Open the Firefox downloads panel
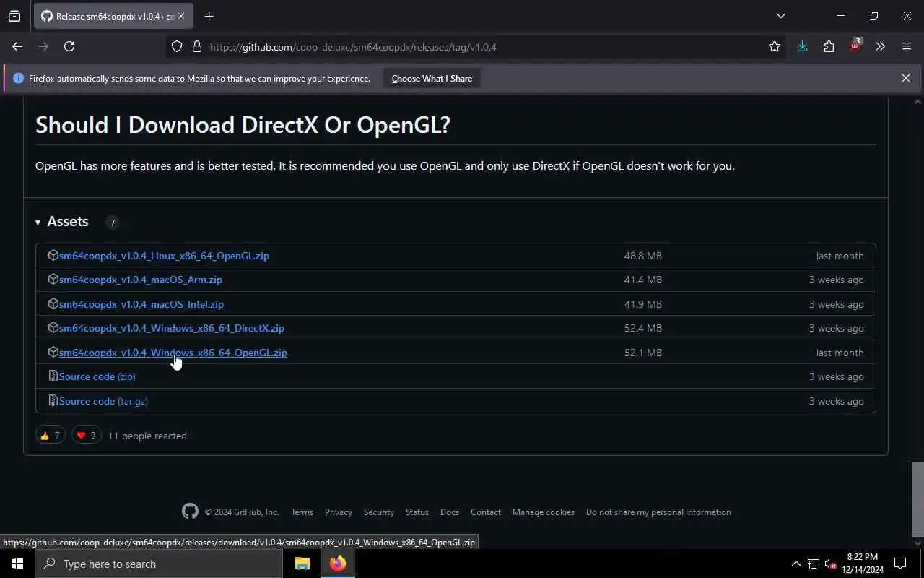Screen dimensions: 924x578 tap(802, 46)
